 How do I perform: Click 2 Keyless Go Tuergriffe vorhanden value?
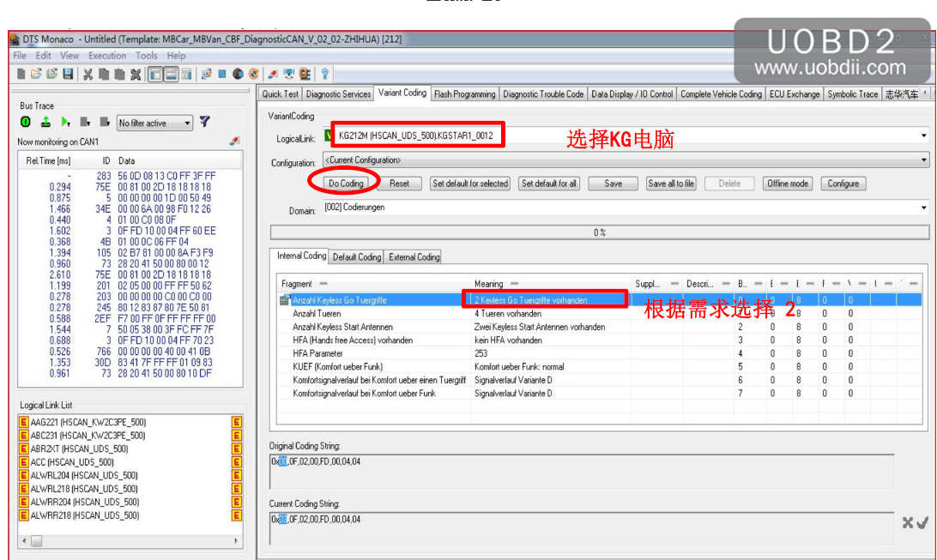pyautogui.click(x=530, y=300)
